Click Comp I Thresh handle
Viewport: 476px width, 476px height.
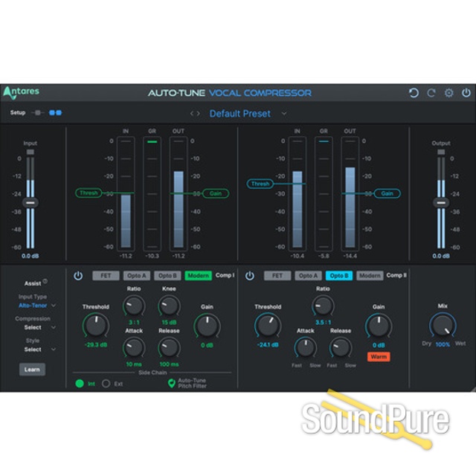[89, 193]
